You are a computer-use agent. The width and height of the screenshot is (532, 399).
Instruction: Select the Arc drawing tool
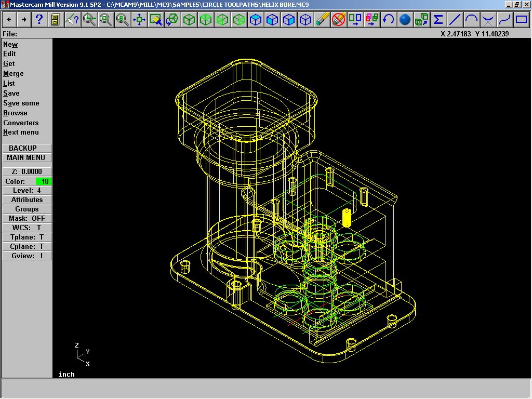(x=472, y=20)
